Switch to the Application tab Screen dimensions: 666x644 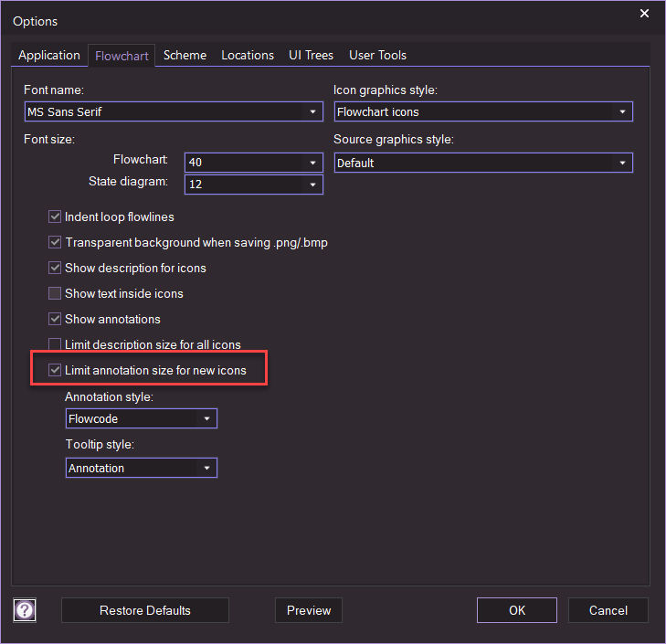(x=49, y=56)
